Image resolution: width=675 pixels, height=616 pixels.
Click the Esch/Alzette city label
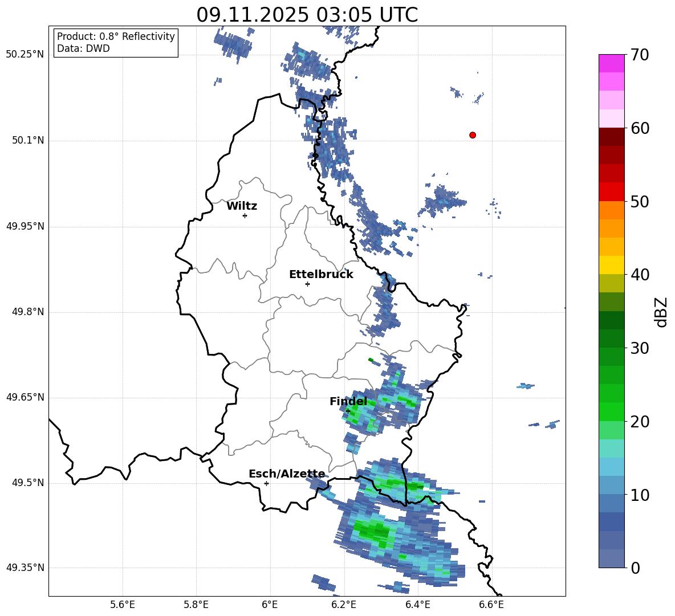coord(287,474)
